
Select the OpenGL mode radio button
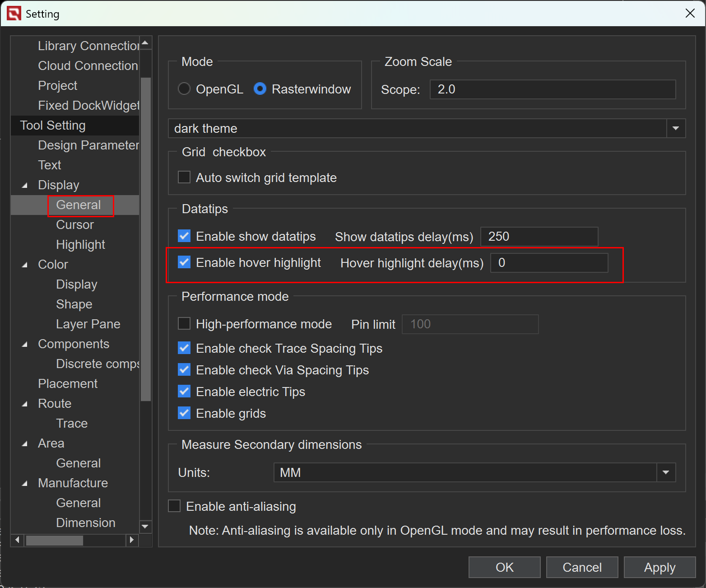184,89
